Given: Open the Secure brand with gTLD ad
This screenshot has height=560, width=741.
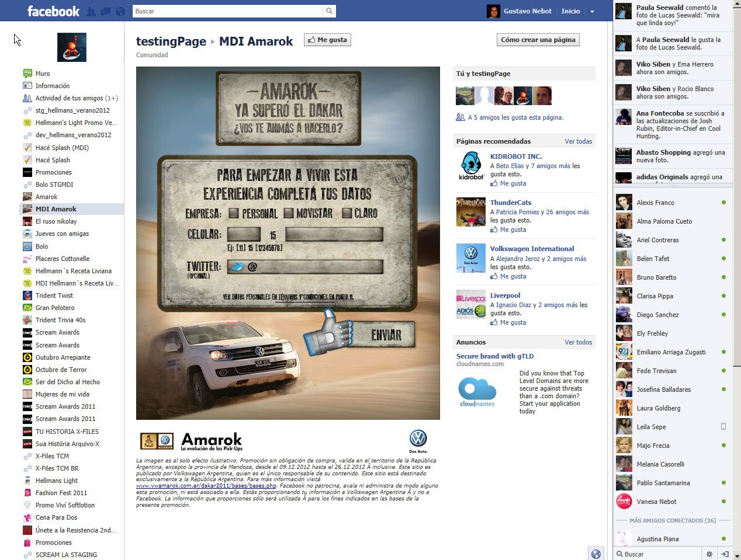Looking at the screenshot, I should 495,356.
